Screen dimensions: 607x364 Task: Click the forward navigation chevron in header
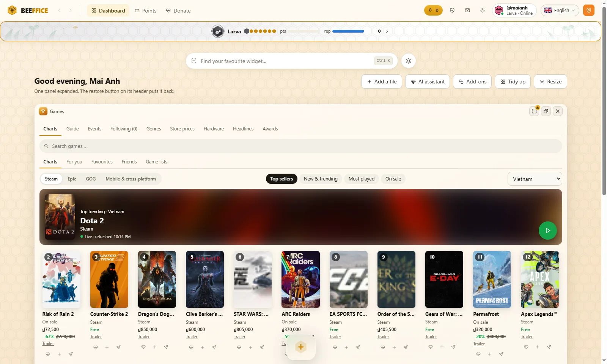coord(70,11)
